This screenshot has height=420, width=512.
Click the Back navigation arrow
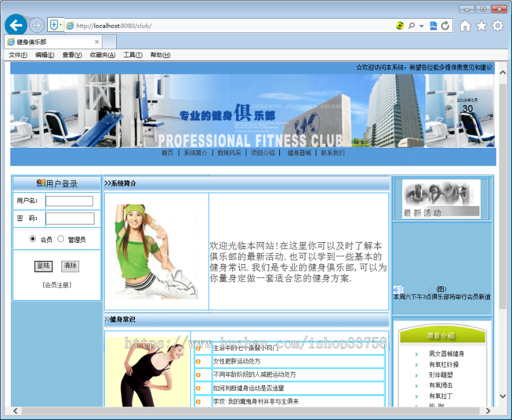click(16, 25)
